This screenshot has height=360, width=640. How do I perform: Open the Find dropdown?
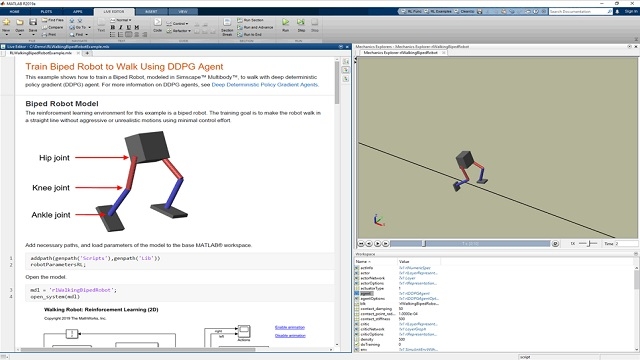coord(78,35)
